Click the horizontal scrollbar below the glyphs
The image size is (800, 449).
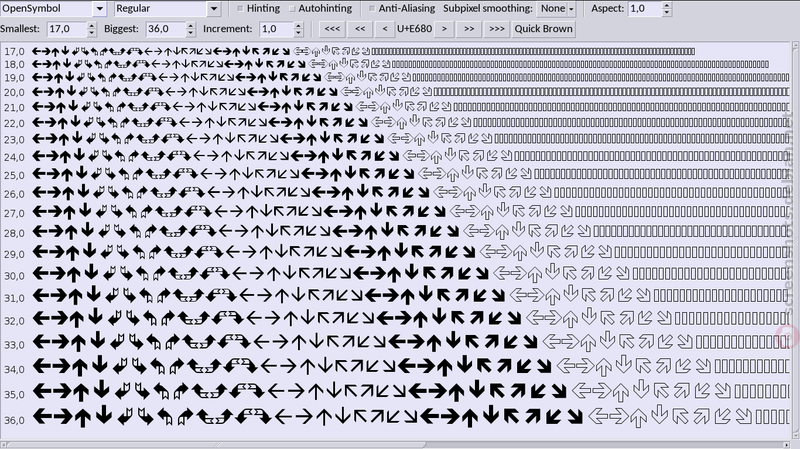click(x=395, y=445)
